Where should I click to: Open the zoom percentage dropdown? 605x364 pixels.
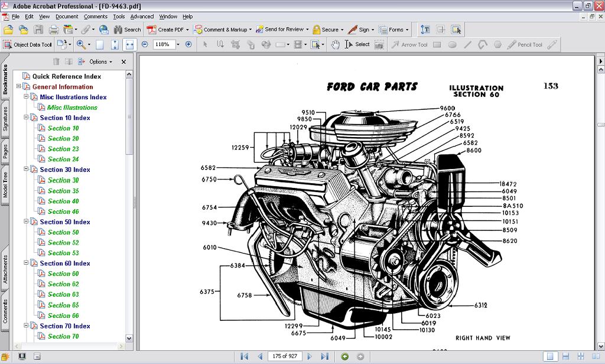click(x=178, y=44)
